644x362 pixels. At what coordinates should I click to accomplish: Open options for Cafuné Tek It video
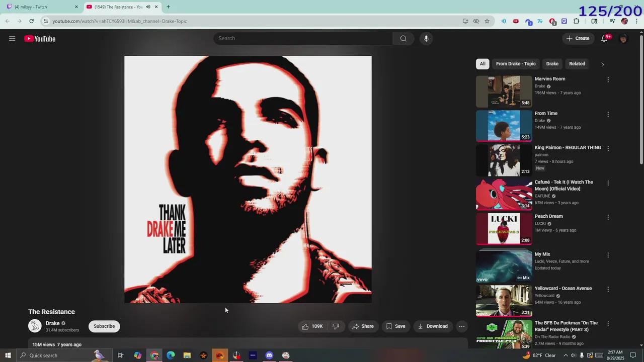point(608,183)
